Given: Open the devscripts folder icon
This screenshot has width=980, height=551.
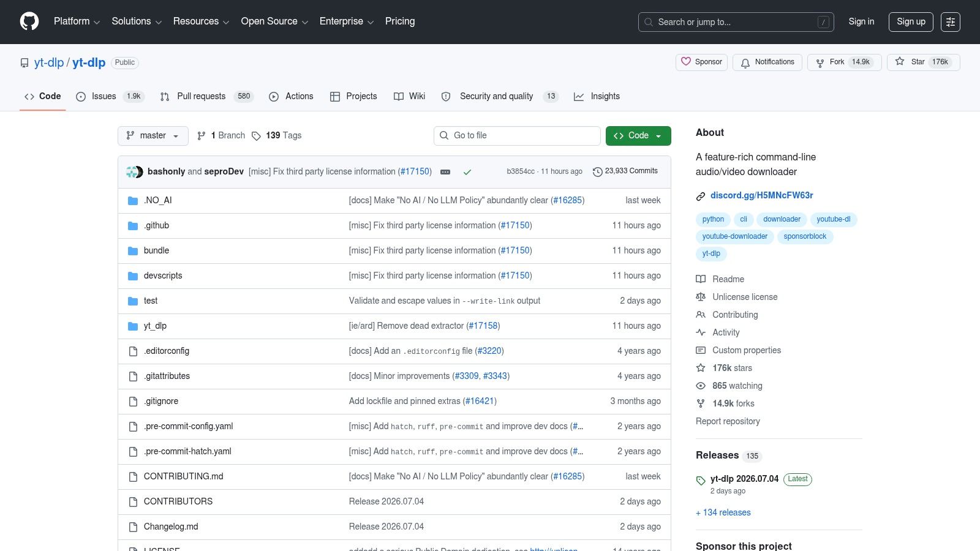Looking at the screenshot, I should point(133,276).
